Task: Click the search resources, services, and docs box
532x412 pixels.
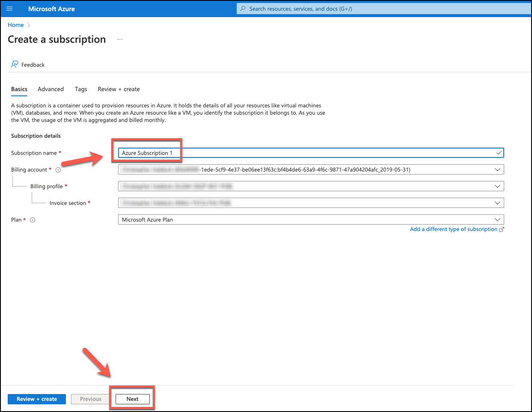Action: (384, 9)
